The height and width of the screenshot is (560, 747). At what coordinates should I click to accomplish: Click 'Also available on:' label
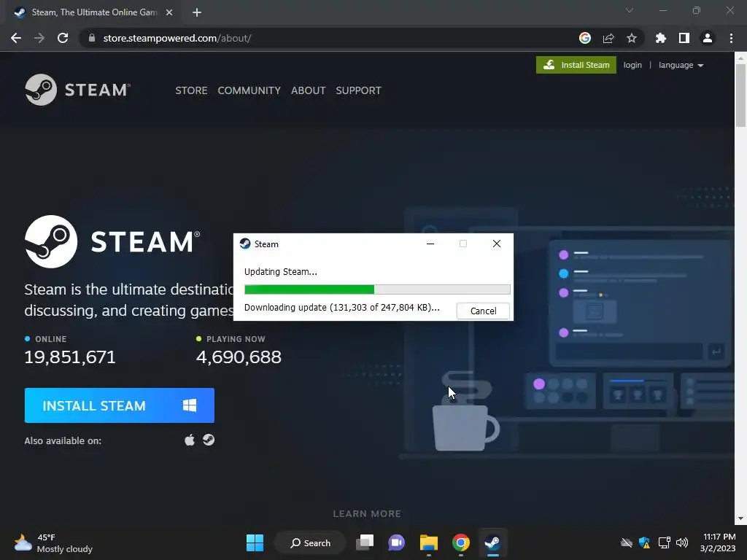click(x=63, y=441)
